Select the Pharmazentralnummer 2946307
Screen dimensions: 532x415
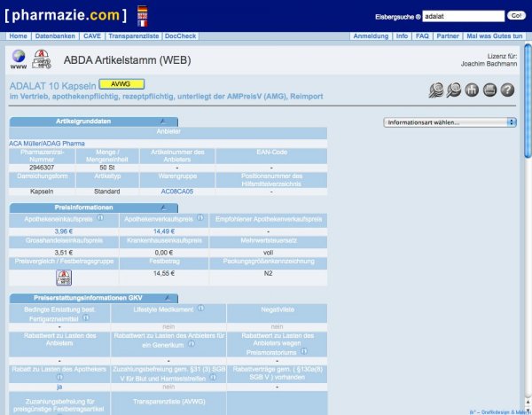[42, 168]
